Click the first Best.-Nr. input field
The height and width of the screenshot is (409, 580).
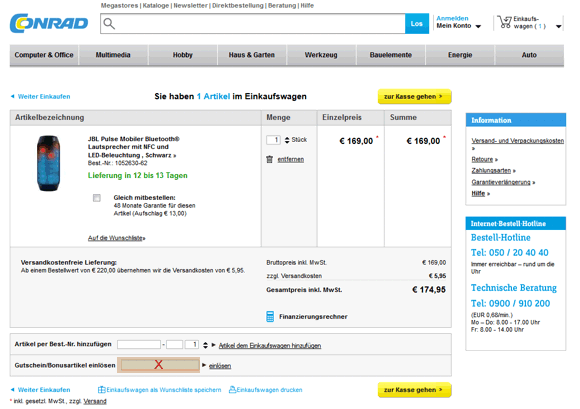[x=139, y=345]
